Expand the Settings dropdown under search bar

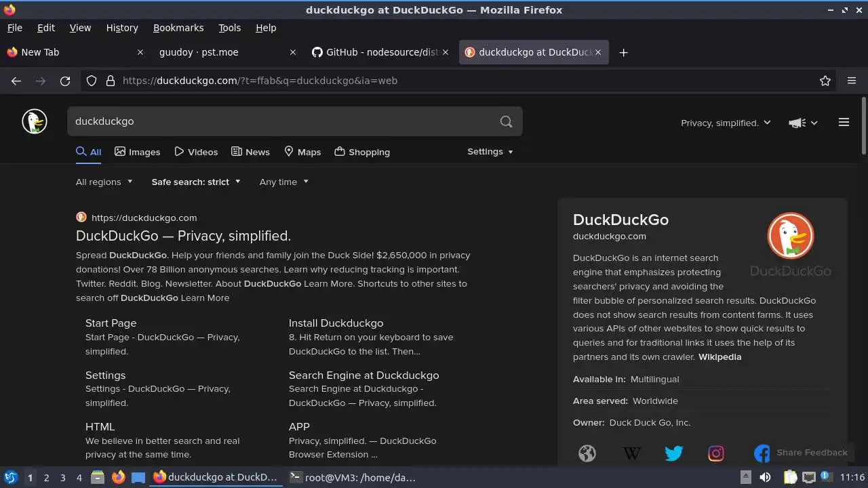(490, 152)
